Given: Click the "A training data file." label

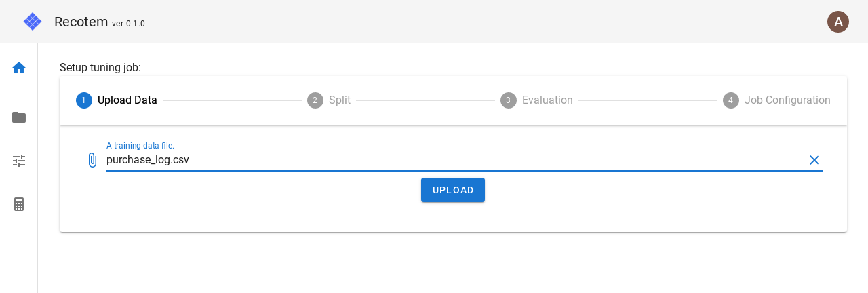Looking at the screenshot, I should (140, 146).
